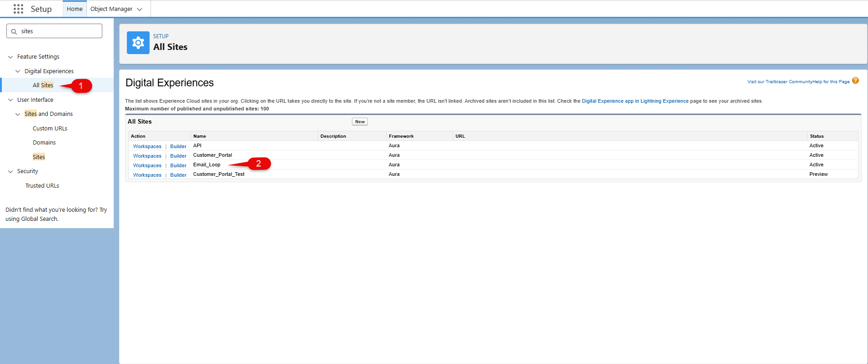Collapse the Feature Settings section
Image resolution: width=868 pixels, height=364 pixels.
[10, 57]
